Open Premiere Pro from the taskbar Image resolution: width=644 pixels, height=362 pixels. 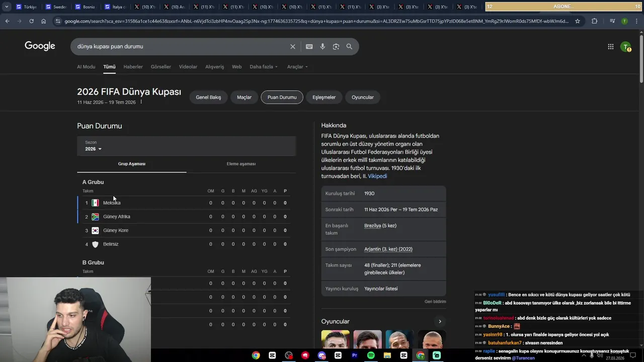(x=354, y=355)
